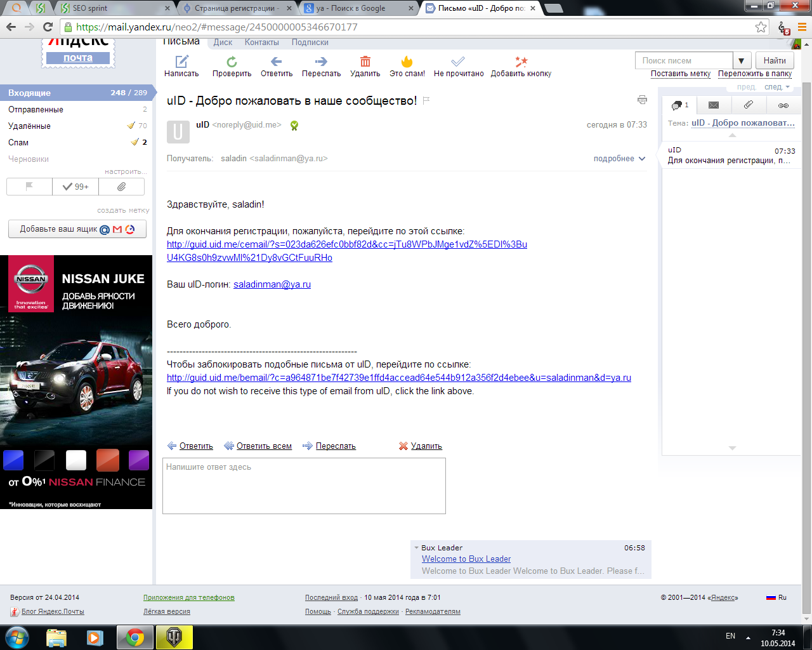Click the bottom Удалить link with red X
The image size is (812, 650).
[x=426, y=446]
